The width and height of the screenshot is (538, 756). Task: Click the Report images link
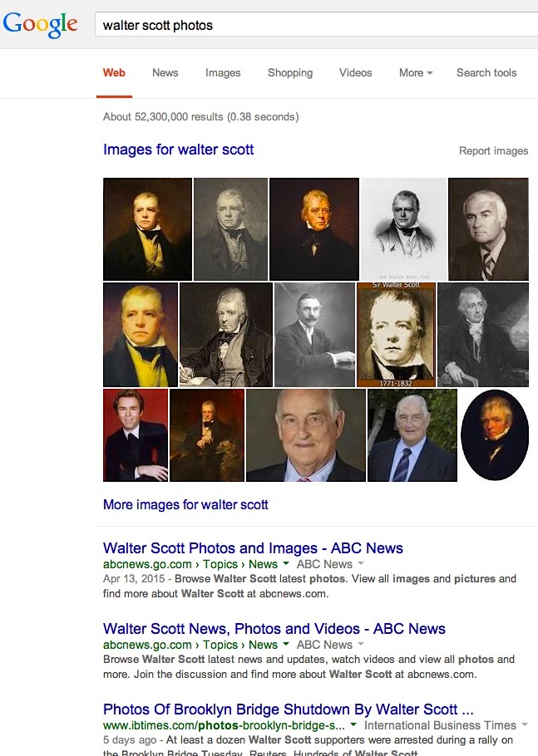coord(493,151)
